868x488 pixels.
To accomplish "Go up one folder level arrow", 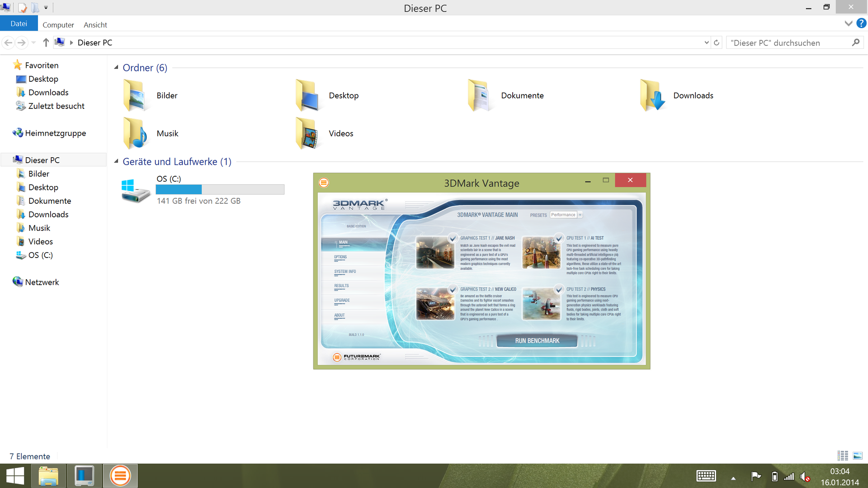I will 46,42.
